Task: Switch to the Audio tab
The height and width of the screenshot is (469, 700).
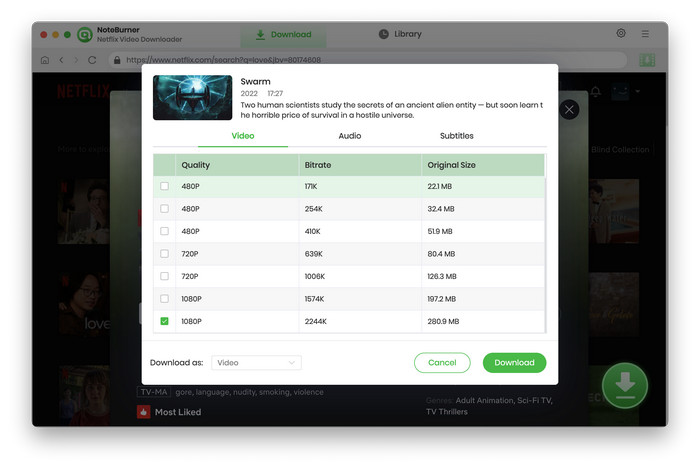Action: tap(350, 136)
